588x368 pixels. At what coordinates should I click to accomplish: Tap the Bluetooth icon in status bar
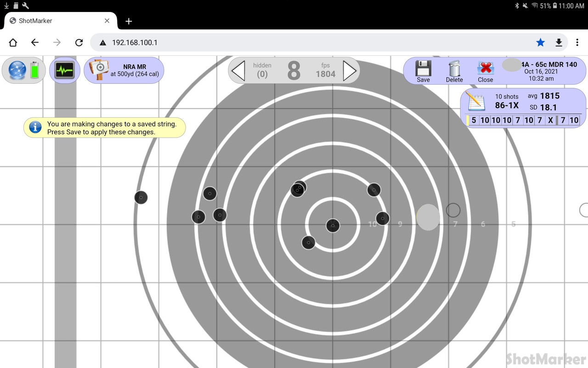(x=517, y=6)
